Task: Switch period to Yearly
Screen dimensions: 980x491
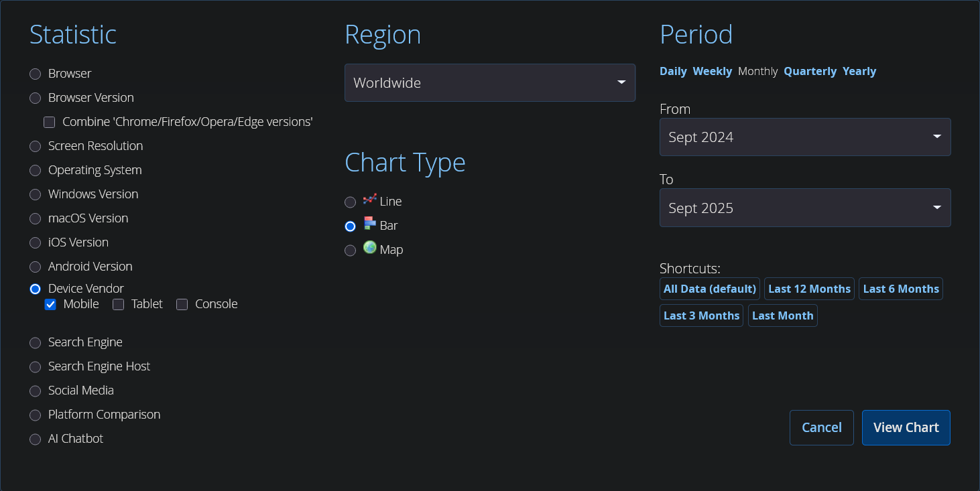Action: [859, 71]
